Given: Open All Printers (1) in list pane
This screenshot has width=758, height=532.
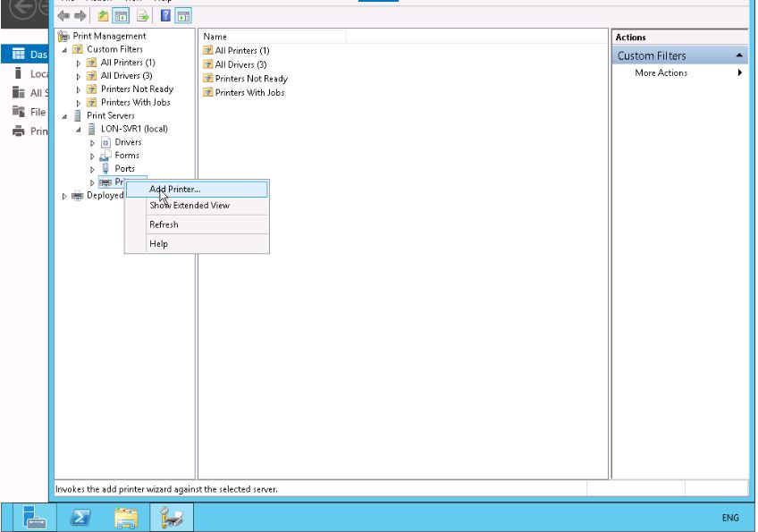Looking at the screenshot, I should point(241,50).
